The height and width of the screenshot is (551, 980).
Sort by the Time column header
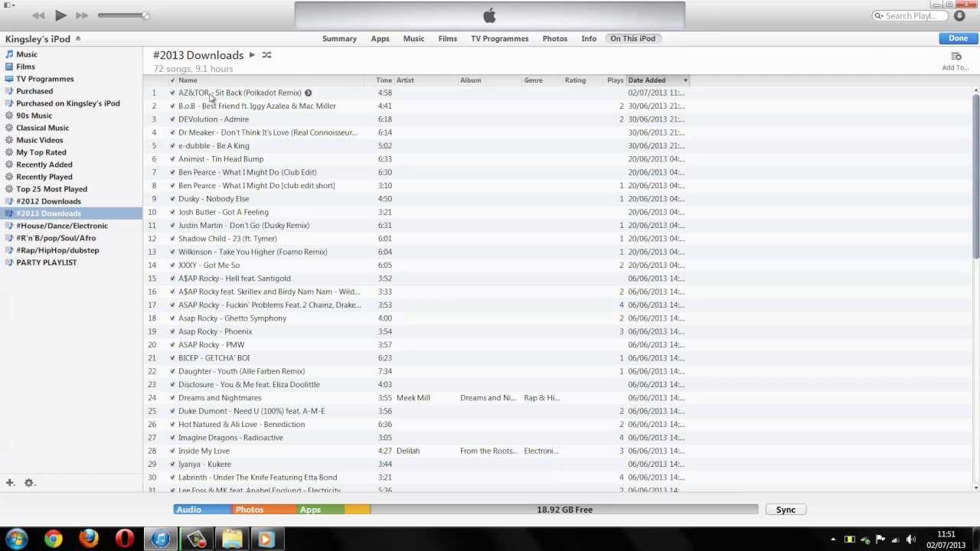pos(384,80)
